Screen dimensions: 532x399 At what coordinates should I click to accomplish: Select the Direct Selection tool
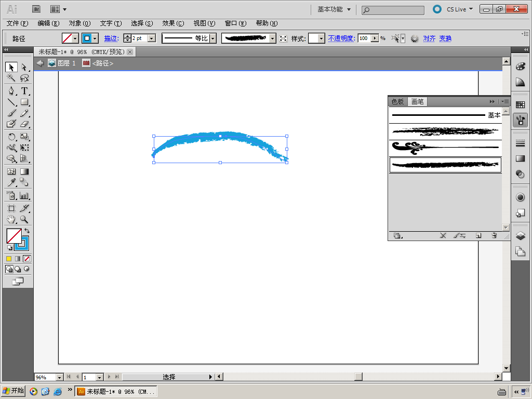[x=24, y=67]
